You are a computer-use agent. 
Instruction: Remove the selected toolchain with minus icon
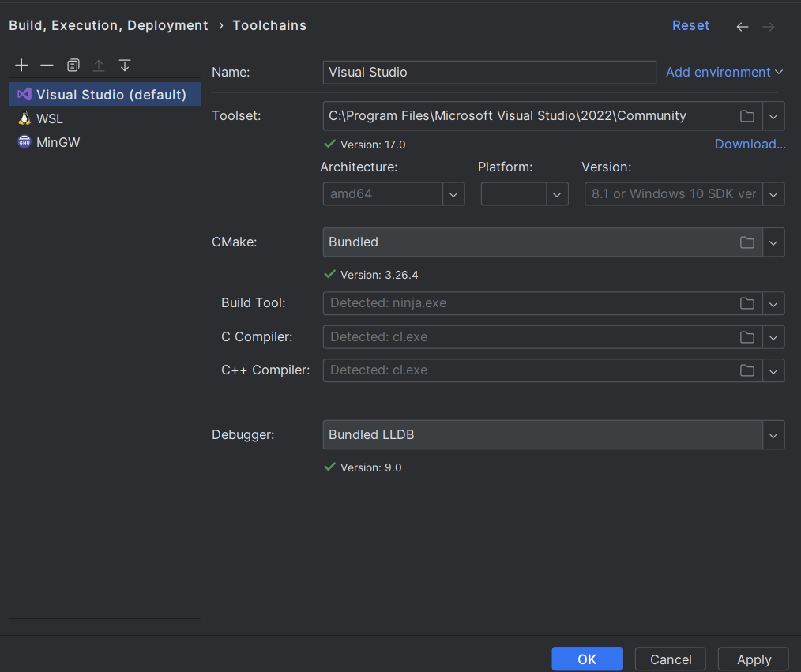click(47, 66)
